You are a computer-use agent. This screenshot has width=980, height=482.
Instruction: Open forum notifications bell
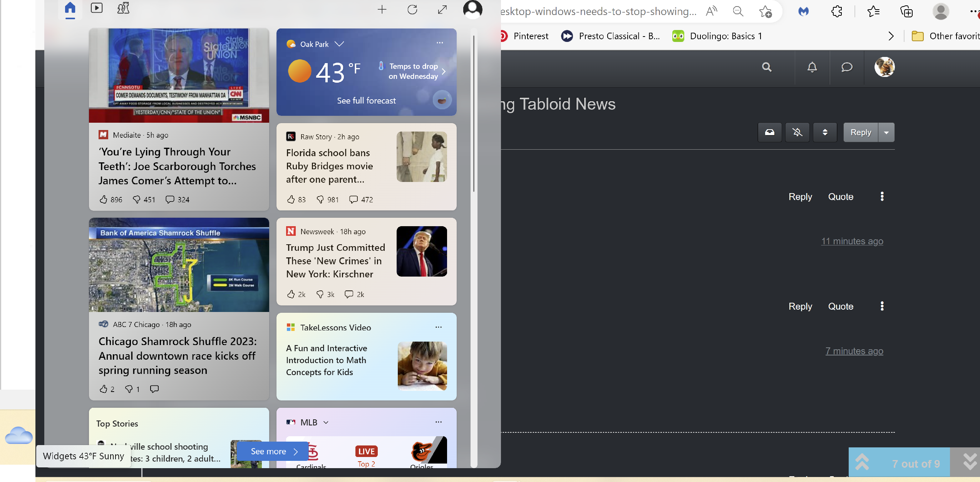click(812, 67)
